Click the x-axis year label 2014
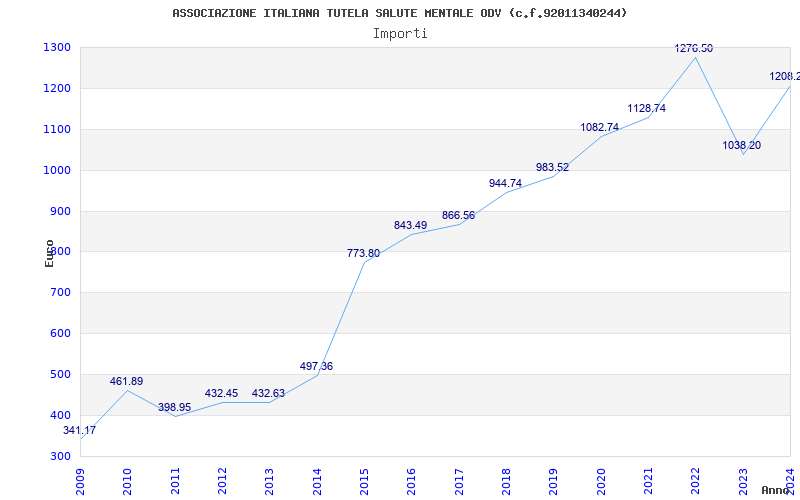Image resolution: width=800 pixels, height=500 pixels. point(317,481)
